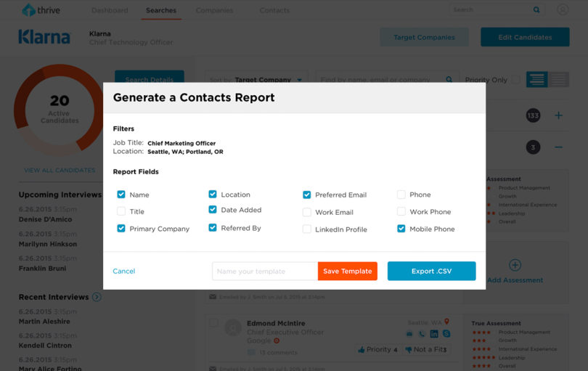Go to the Companies tab
588x371 pixels.
(x=214, y=10)
